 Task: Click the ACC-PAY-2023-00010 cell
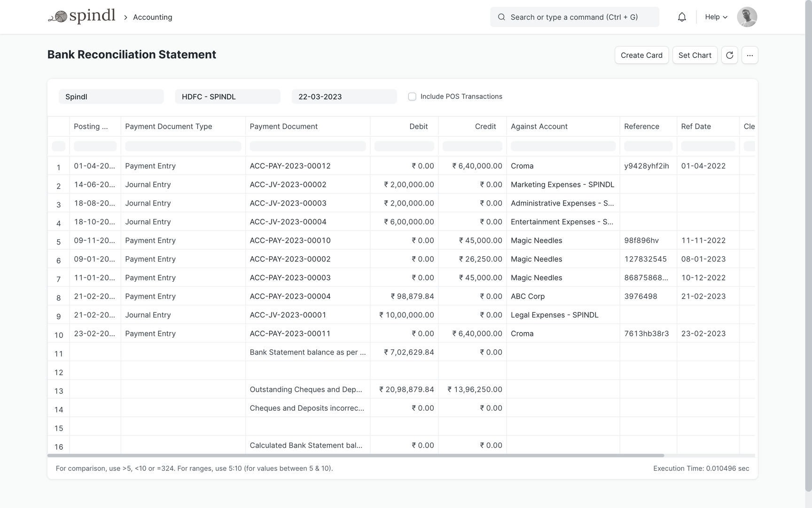tap(308, 240)
